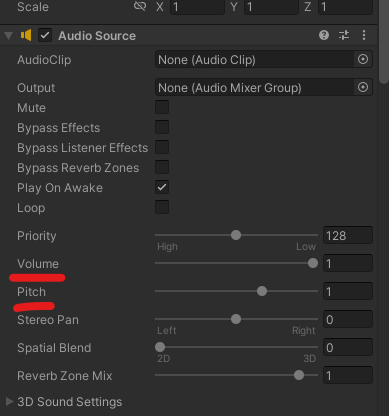The image size is (389, 416).
Task: Click the Scale Y axis label
Action: [234, 7]
